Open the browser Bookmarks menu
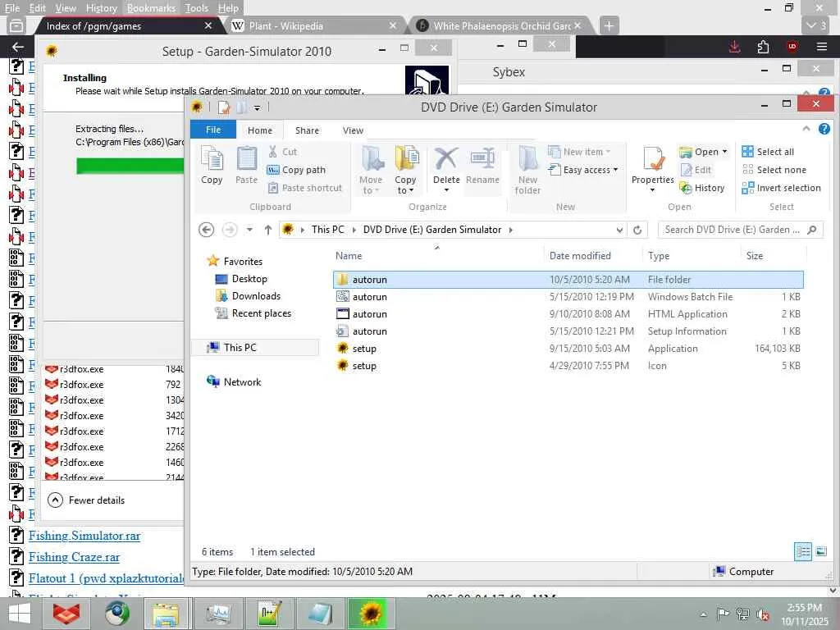Screen dimensions: 840x630 pos(151,8)
